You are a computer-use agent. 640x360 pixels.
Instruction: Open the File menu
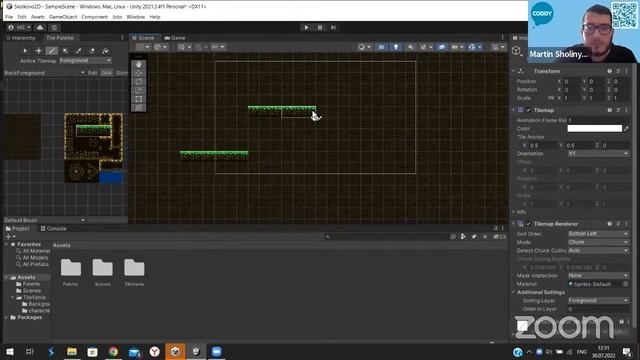tap(9, 17)
